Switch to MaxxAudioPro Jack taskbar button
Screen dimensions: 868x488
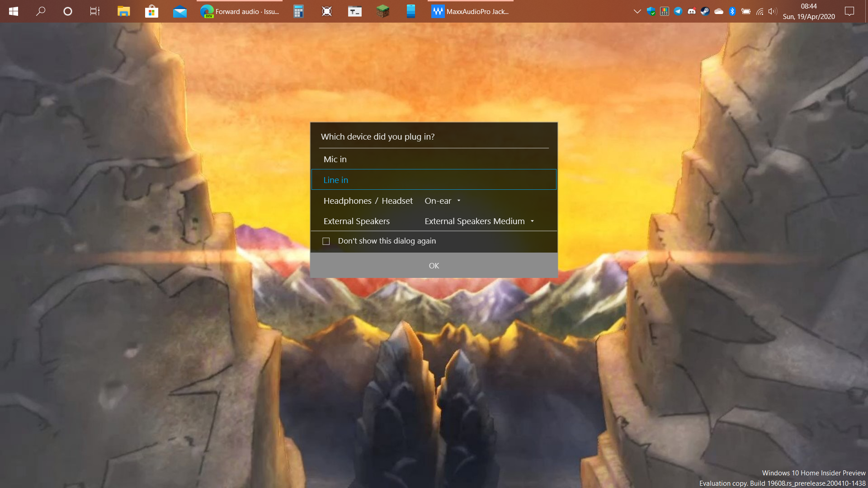(470, 11)
